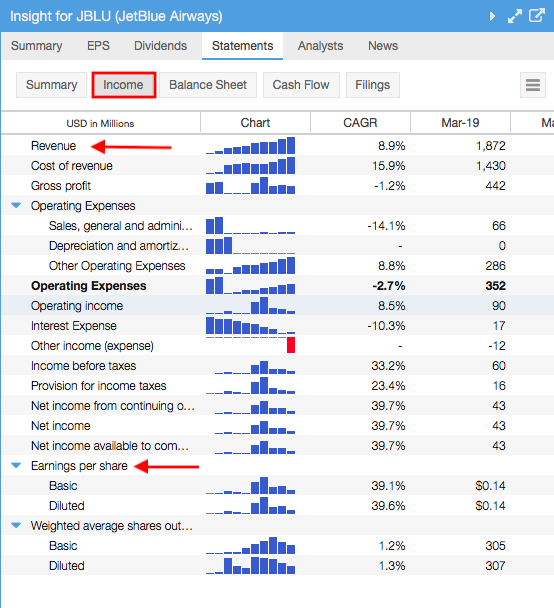Select the Operating income row
554x608 pixels.
pyautogui.click(x=277, y=306)
